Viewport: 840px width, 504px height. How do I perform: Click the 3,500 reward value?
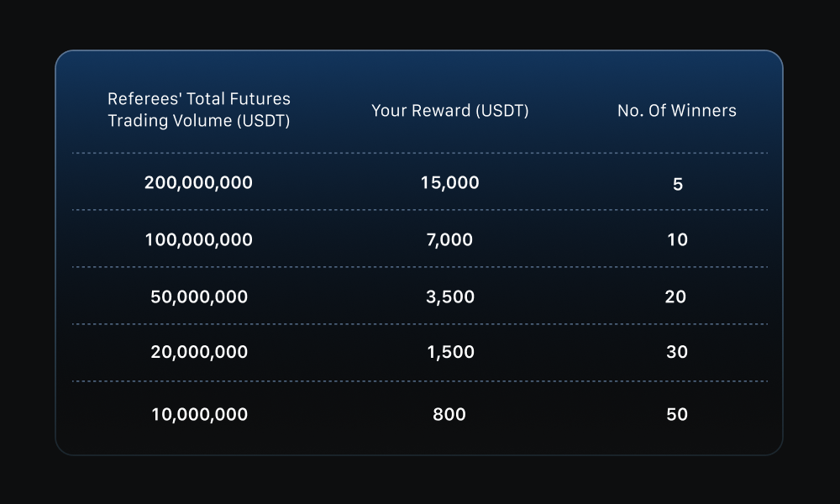pyautogui.click(x=450, y=297)
